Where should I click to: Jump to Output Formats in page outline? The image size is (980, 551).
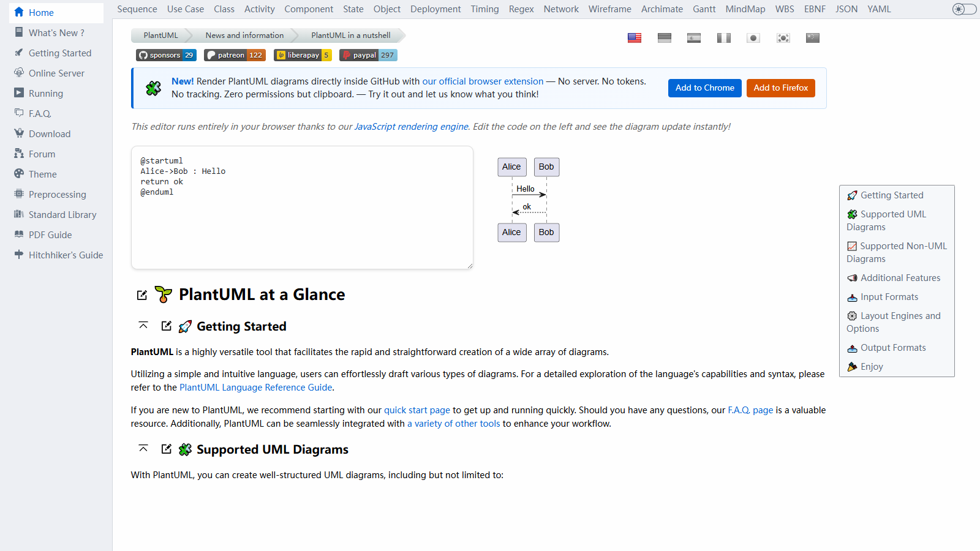coord(887,348)
